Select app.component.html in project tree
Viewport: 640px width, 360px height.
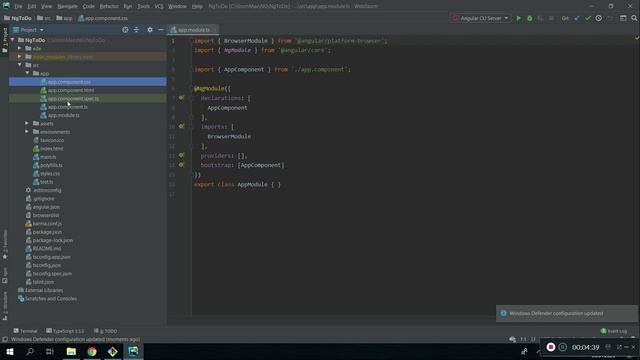[x=71, y=90]
